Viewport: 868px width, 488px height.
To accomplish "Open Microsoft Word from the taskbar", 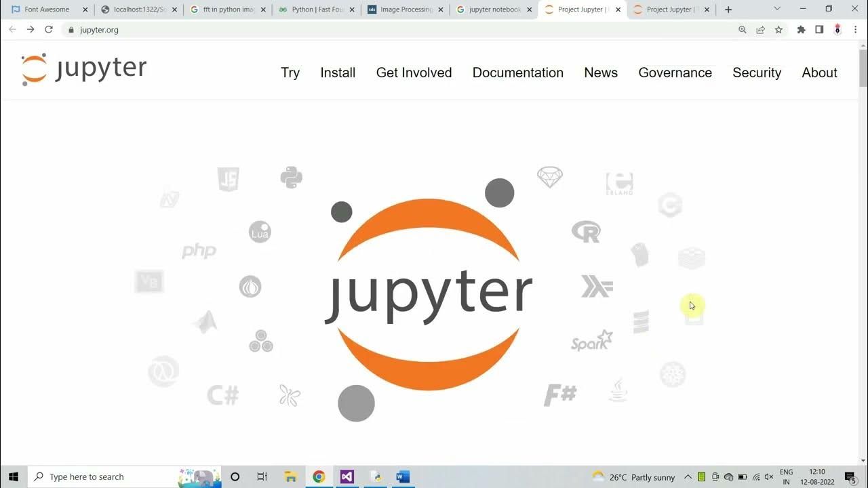I will tap(403, 476).
